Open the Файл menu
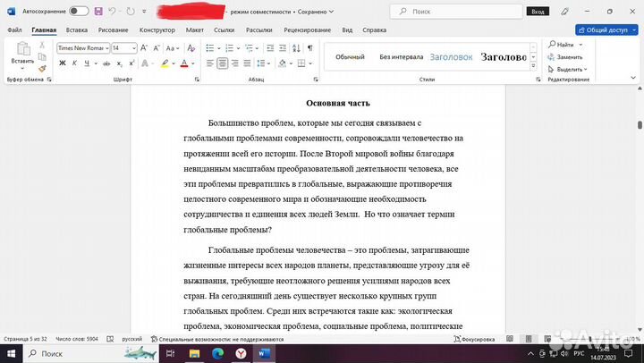Viewport: 644px width, 363px height. (14, 30)
